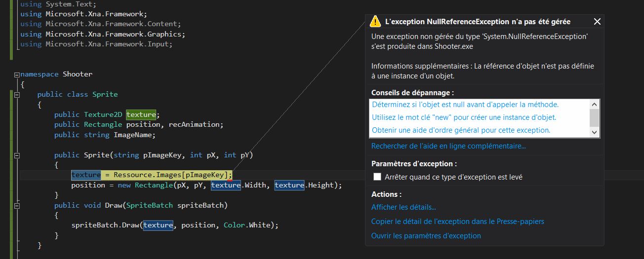This screenshot has height=259, width=644.
Task: Open 'Ouvrir les paramètres d'exception'
Action: [x=426, y=236]
